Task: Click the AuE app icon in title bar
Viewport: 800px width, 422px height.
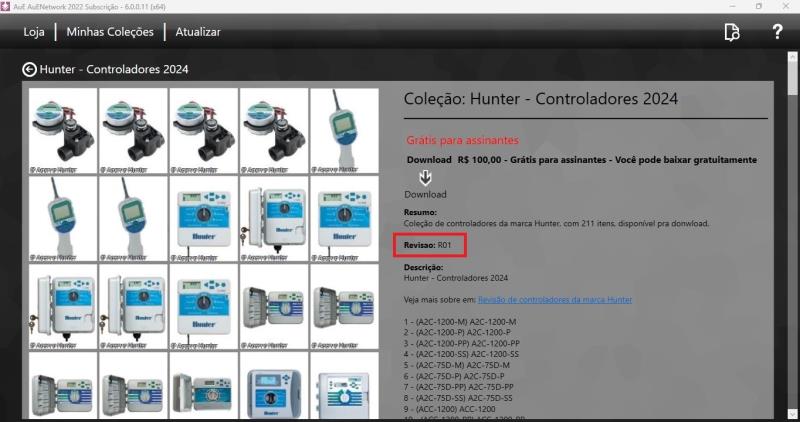Action: (7, 6)
